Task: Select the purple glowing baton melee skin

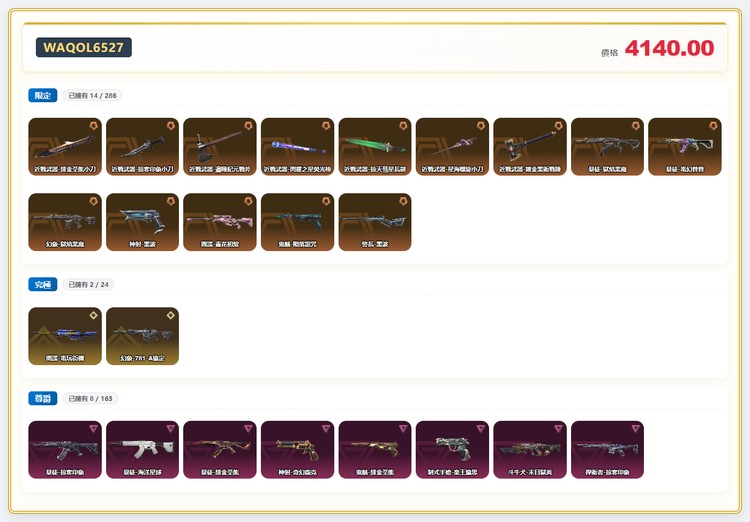Action: pyautogui.click(x=297, y=146)
